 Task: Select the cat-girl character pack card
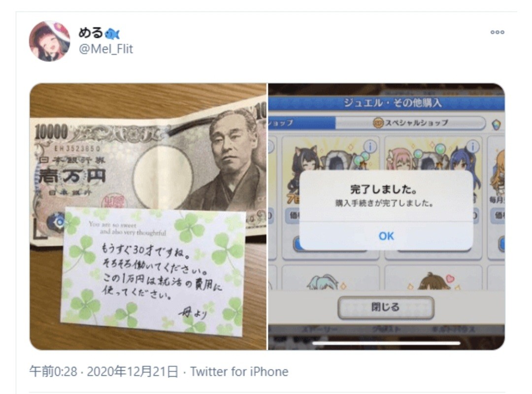click(331, 198)
